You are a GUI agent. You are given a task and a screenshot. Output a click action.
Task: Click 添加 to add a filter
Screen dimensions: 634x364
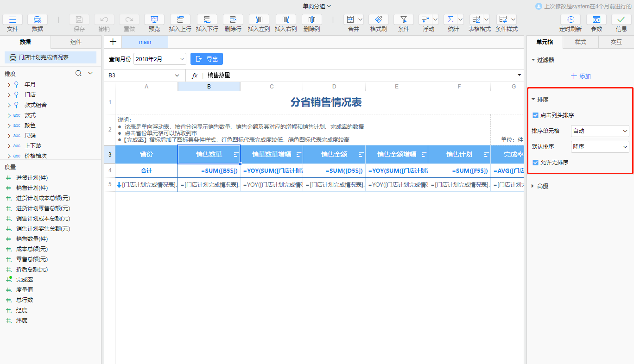click(580, 76)
